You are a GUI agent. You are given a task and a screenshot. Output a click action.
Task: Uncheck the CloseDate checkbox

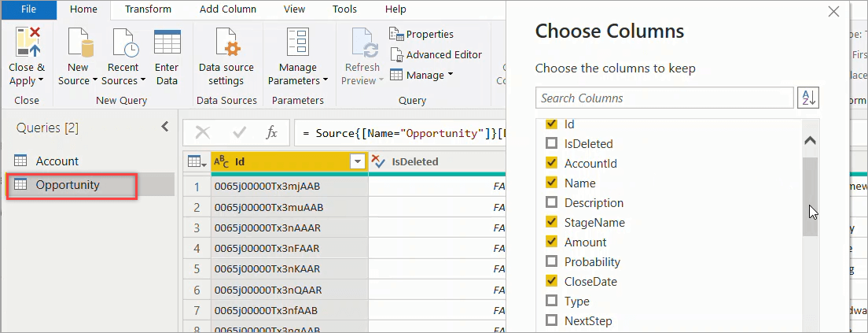click(551, 281)
